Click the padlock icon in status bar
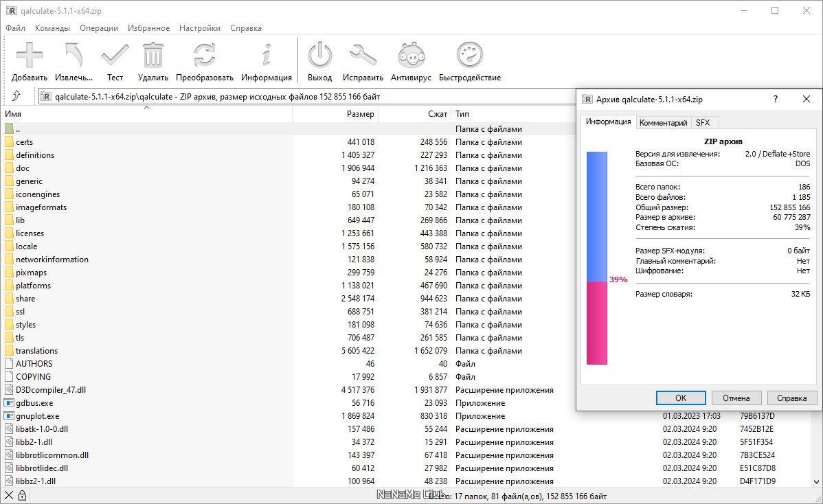Viewport: 823px width, 504px height. coord(22,496)
